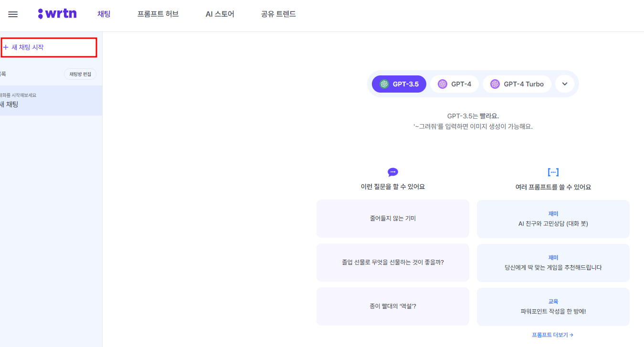The image size is (644, 347).
Task: Click the wrtn logo
Action: tap(57, 14)
